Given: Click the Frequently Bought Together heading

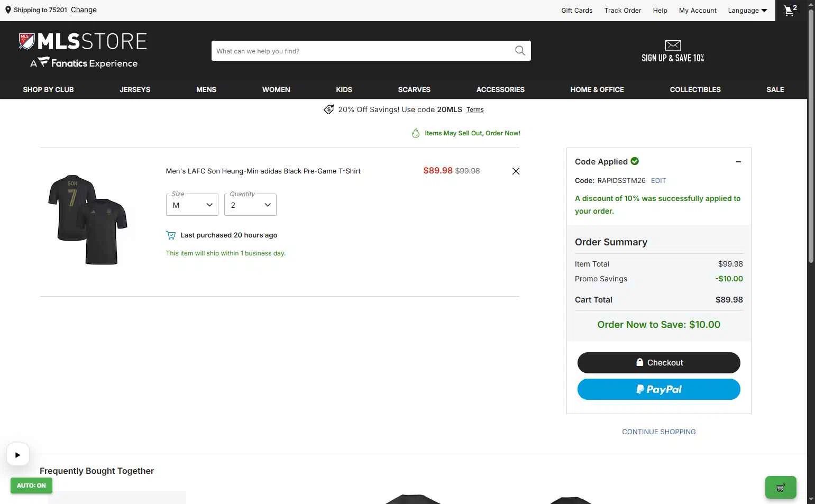Looking at the screenshot, I should (97, 471).
